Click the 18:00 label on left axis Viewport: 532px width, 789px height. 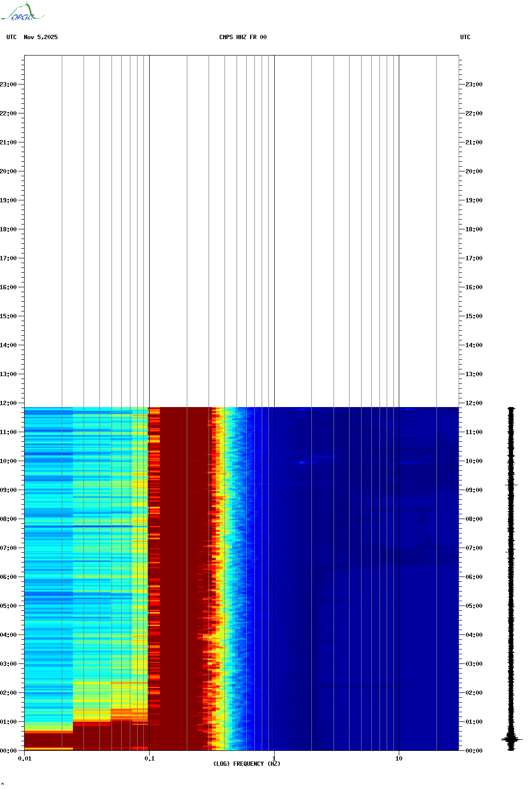coord(9,229)
